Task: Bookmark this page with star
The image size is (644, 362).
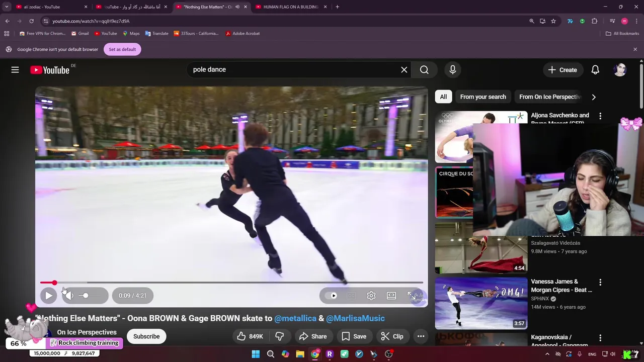Action: coord(553,21)
